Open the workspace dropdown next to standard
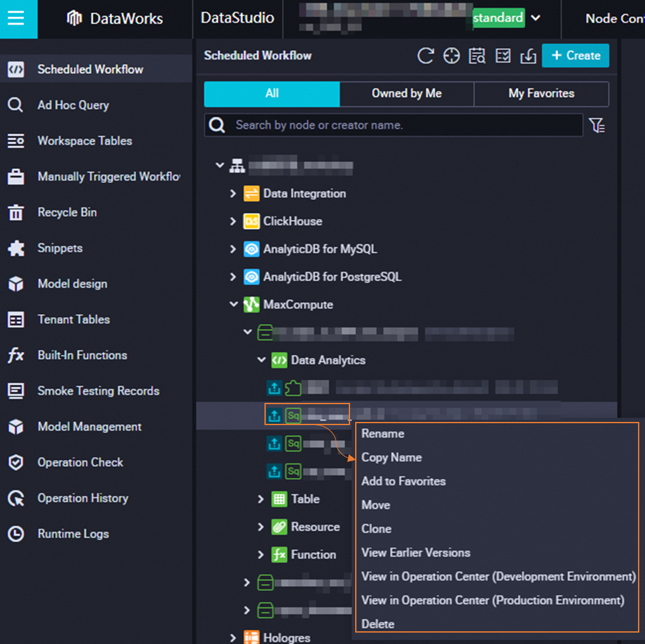The width and height of the screenshot is (645, 644). 535,18
